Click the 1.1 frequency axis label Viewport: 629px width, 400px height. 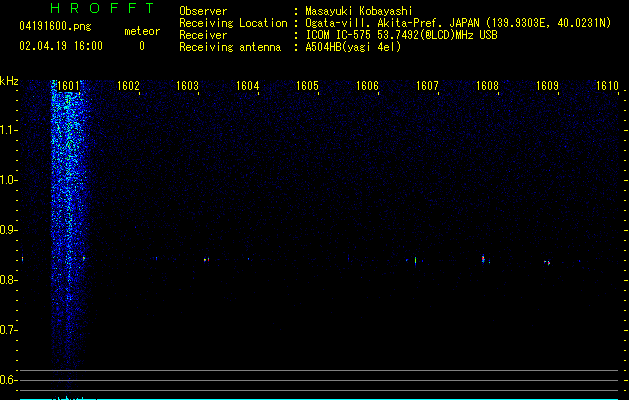(8, 130)
